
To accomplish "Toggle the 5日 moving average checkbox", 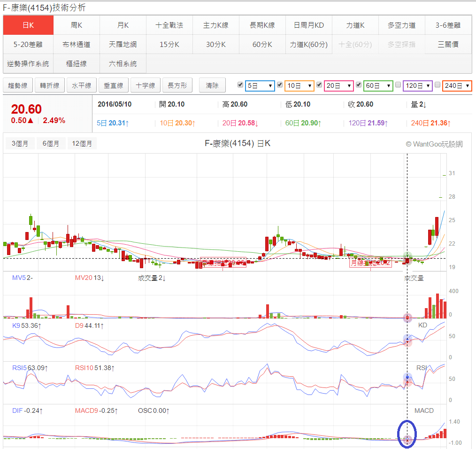I will [240, 85].
